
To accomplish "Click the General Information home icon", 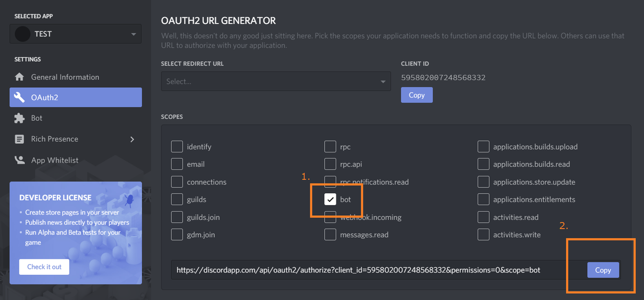I will pos(19,77).
